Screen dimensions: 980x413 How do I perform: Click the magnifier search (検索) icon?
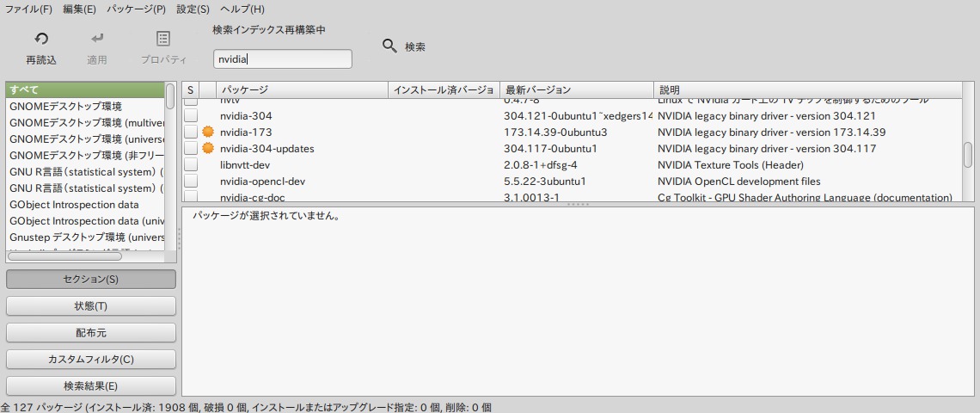coord(389,46)
